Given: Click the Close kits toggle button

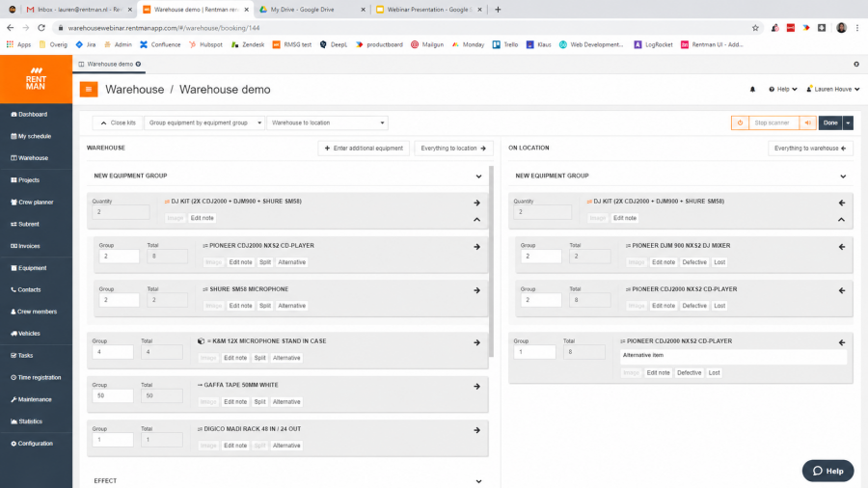Looking at the screenshot, I should click(118, 122).
